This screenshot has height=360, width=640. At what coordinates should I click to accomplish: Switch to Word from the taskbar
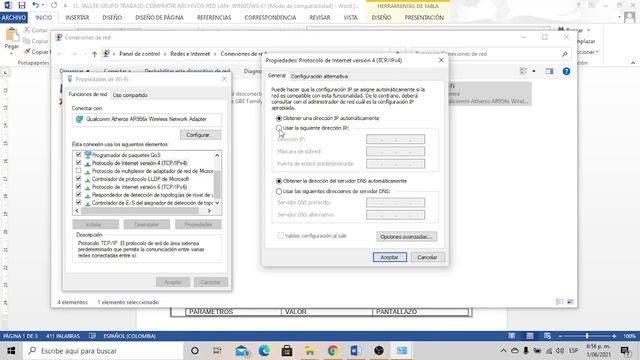coord(355,351)
